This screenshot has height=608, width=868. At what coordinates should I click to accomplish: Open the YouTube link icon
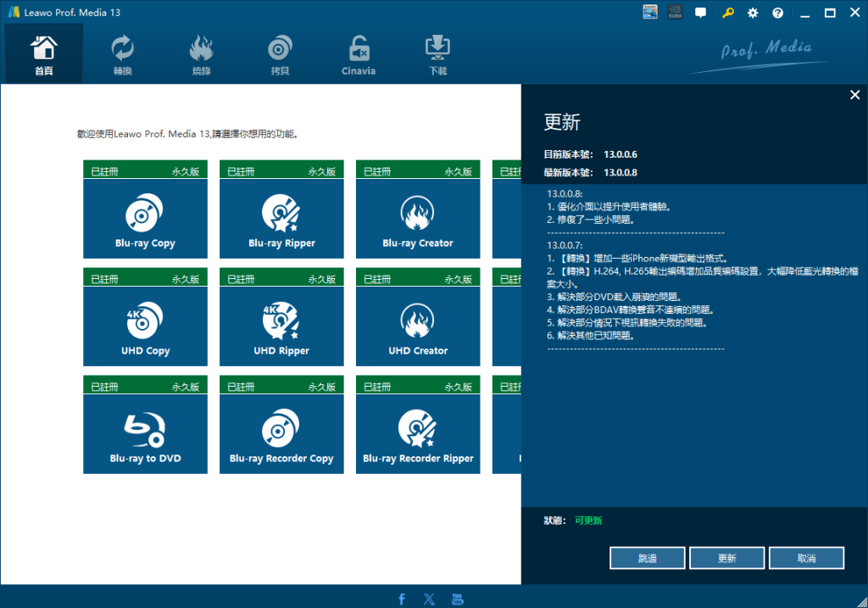457,599
